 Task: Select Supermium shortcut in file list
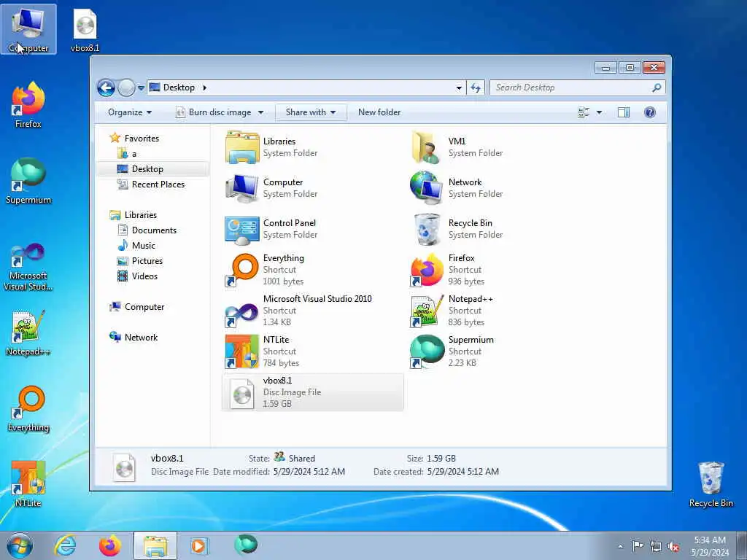click(498, 351)
